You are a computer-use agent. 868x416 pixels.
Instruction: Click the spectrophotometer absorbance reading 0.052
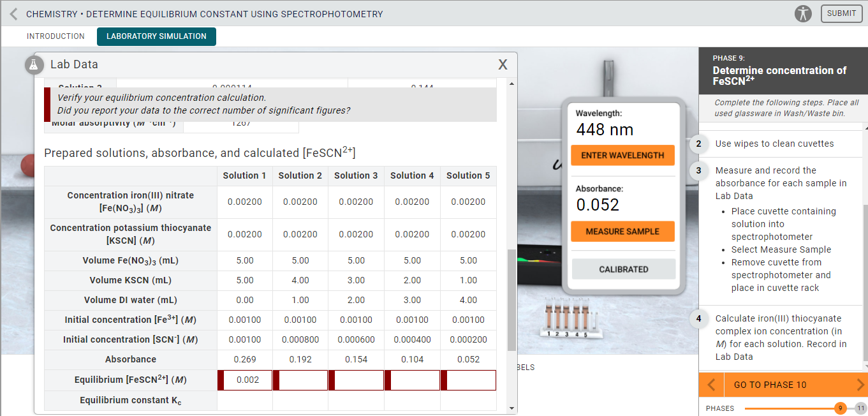pos(598,205)
